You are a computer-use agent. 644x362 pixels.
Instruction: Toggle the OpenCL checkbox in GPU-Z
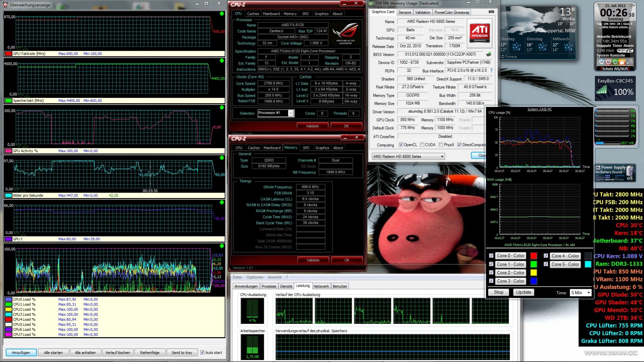[x=401, y=145]
